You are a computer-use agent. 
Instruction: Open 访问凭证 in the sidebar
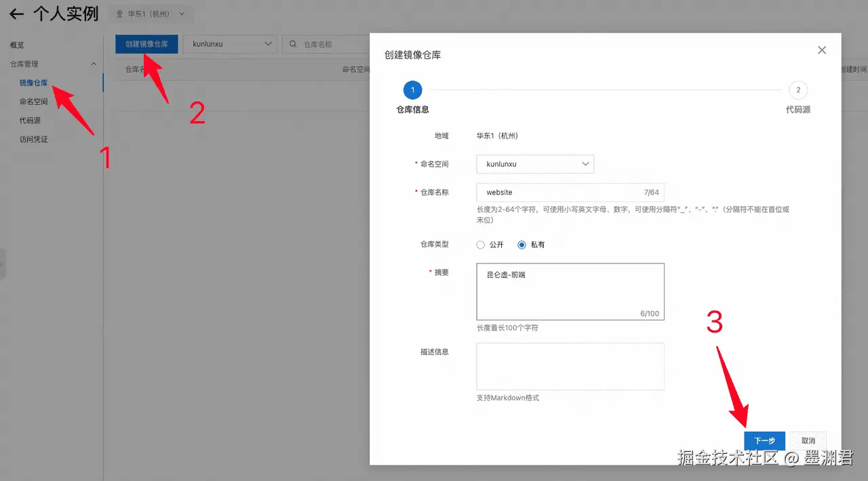(33, 140)
